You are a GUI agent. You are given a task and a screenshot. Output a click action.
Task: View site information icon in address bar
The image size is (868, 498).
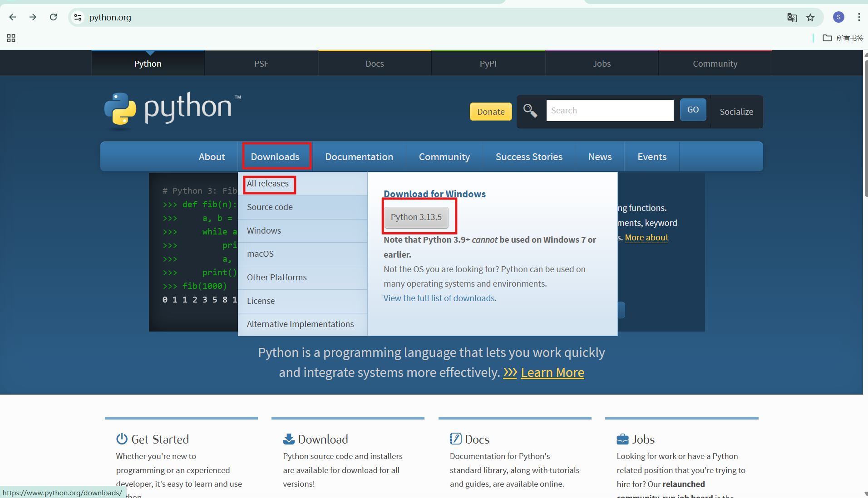pos(78,17)
